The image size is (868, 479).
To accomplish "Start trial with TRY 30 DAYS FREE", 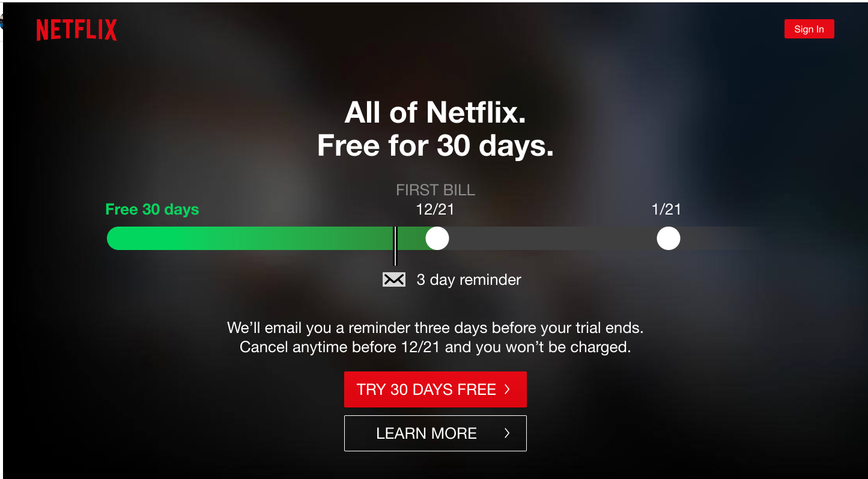I will (436, 389).
